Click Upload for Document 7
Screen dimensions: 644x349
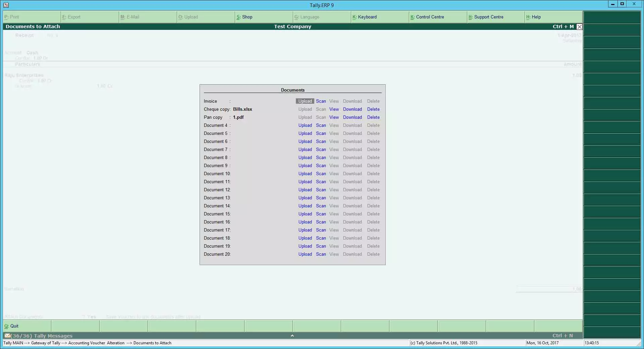305,149
